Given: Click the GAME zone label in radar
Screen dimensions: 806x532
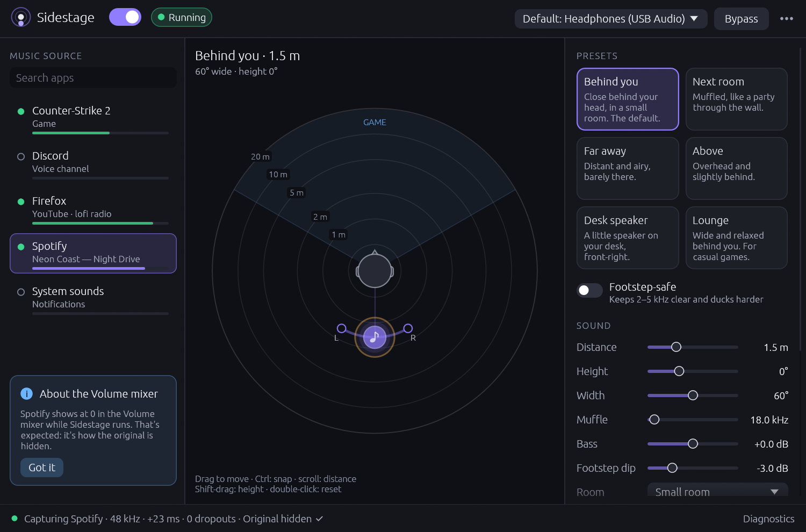Looking at the screenshot, I should pyautogui.click(x=375, y=122).
